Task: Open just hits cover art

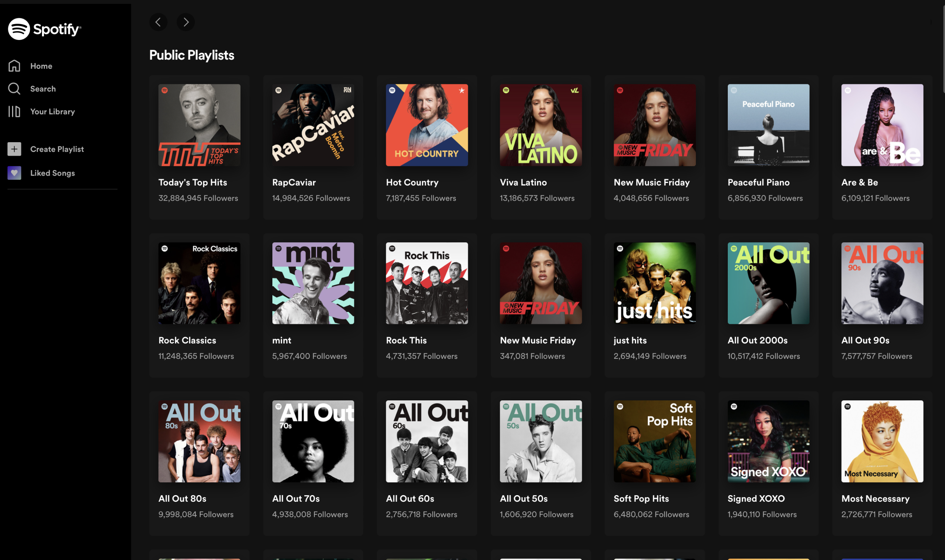Action: point(655,283)
